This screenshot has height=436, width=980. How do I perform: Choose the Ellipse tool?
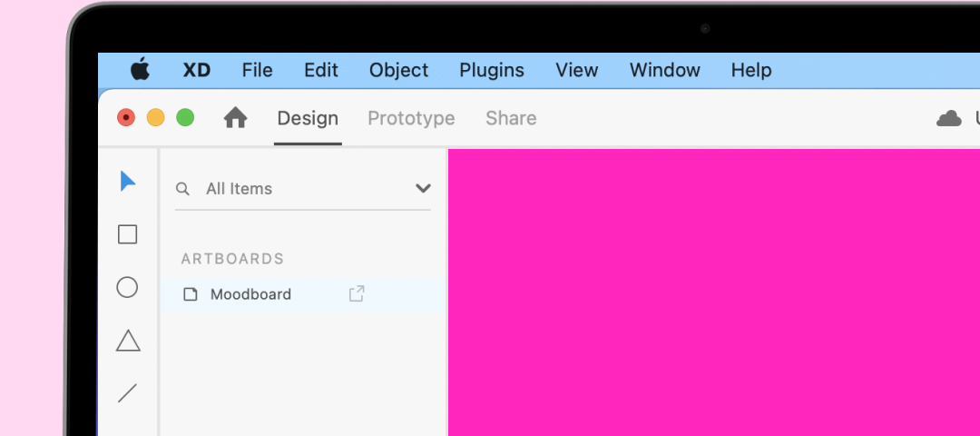click(128, 288)
